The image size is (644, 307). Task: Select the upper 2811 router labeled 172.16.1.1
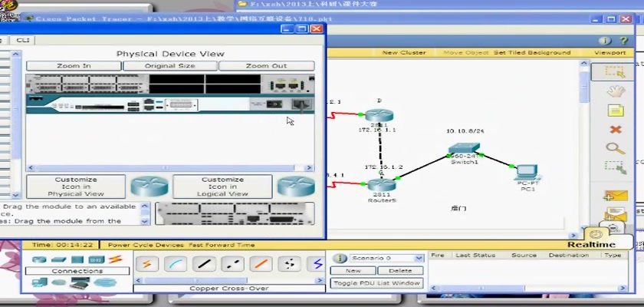tap(379, 115)
